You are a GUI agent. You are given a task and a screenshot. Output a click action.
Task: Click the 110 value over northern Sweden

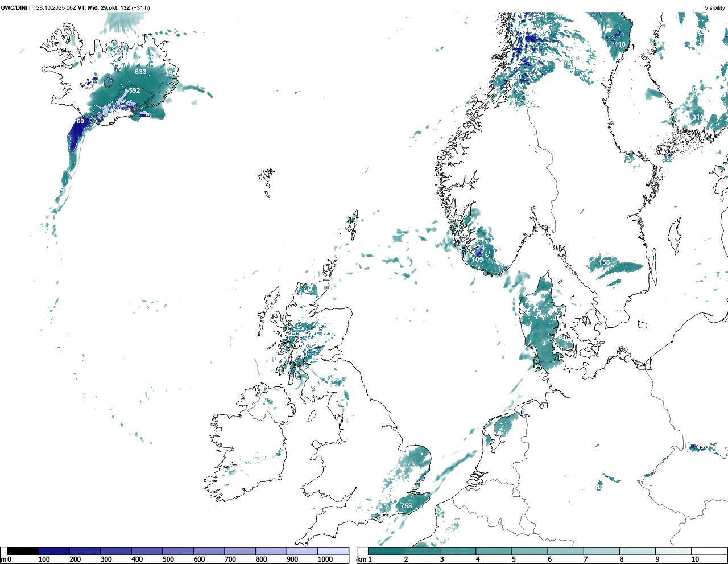(x=619, y=44)
